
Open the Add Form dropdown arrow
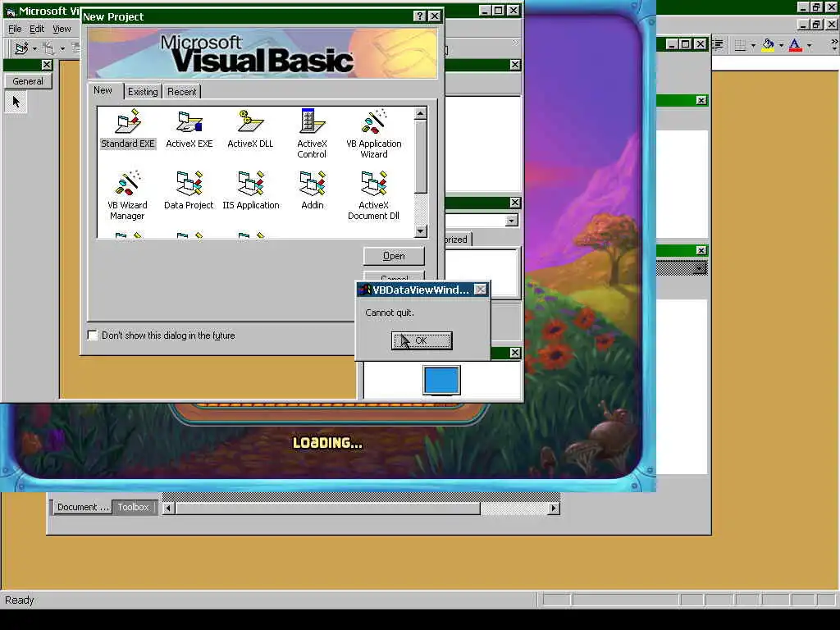coord(62,48)
